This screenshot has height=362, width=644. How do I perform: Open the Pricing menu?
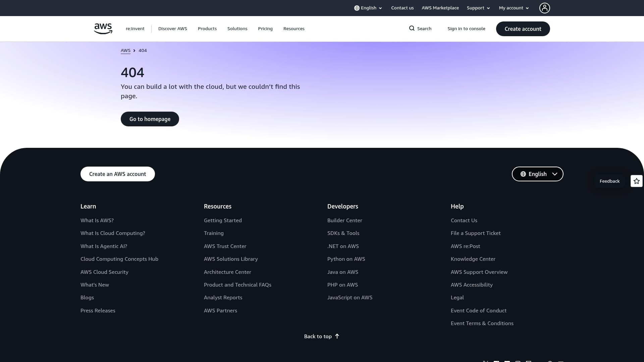265,29
